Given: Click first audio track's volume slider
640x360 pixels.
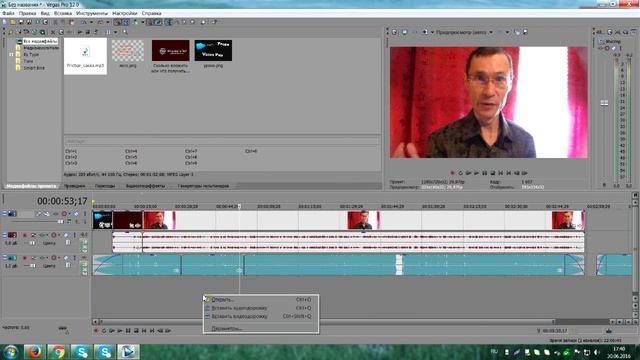Looking at the screenshot, I should pos(33,243).
